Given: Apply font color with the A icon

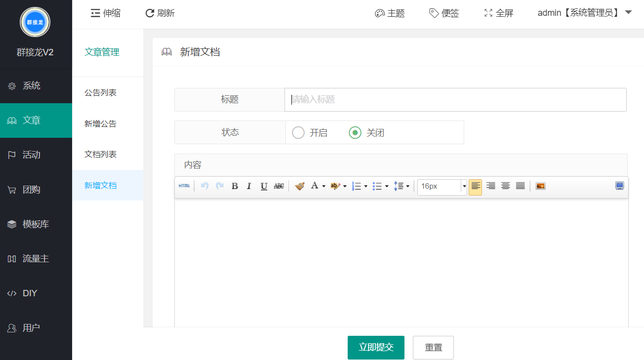Looking at the screenshot, I should click(x=314, y=186).
